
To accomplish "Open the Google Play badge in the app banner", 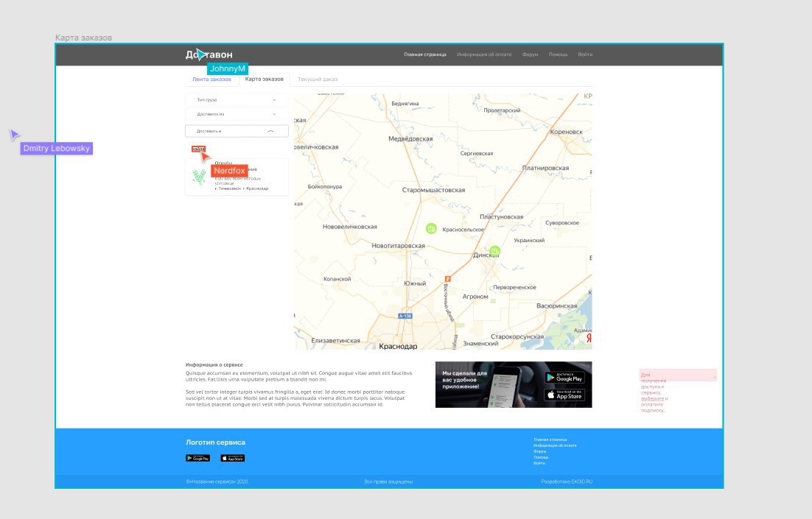I will pos(564,378).
